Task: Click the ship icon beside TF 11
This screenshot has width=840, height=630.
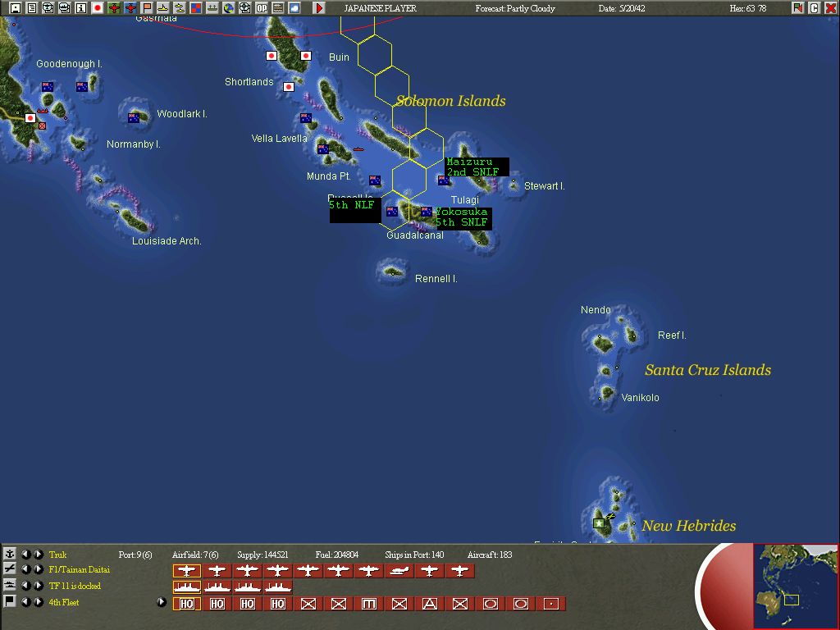Action: [x=10, y=586]
